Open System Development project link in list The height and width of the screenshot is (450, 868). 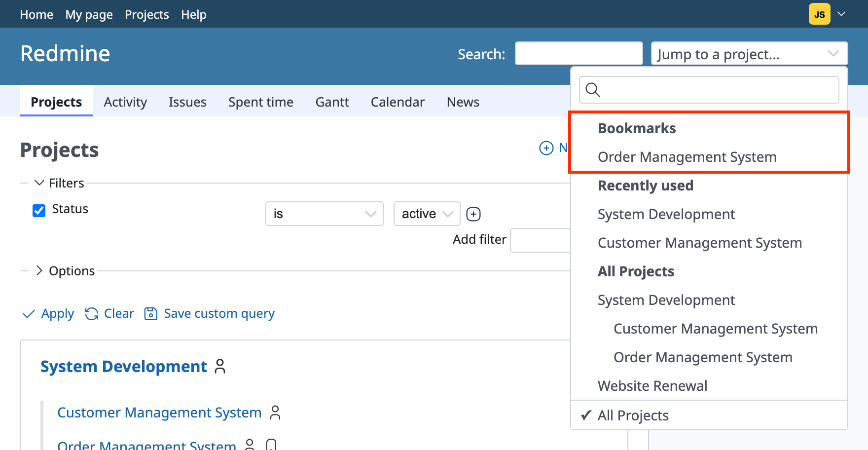124,367
